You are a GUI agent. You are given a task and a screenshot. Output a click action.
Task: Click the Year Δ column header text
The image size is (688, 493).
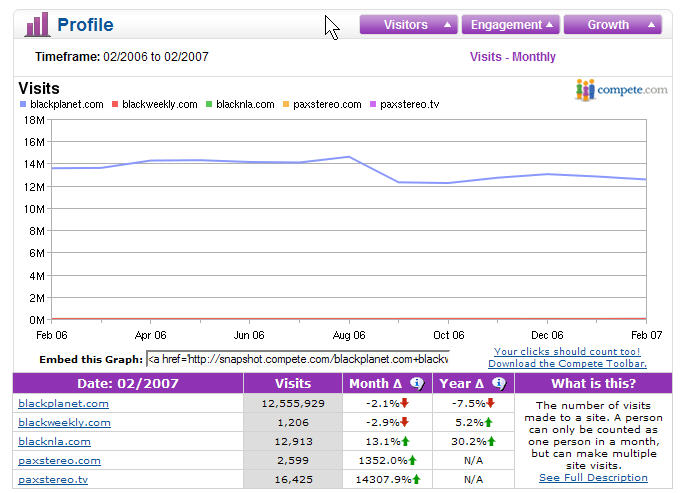pos(462,383)
